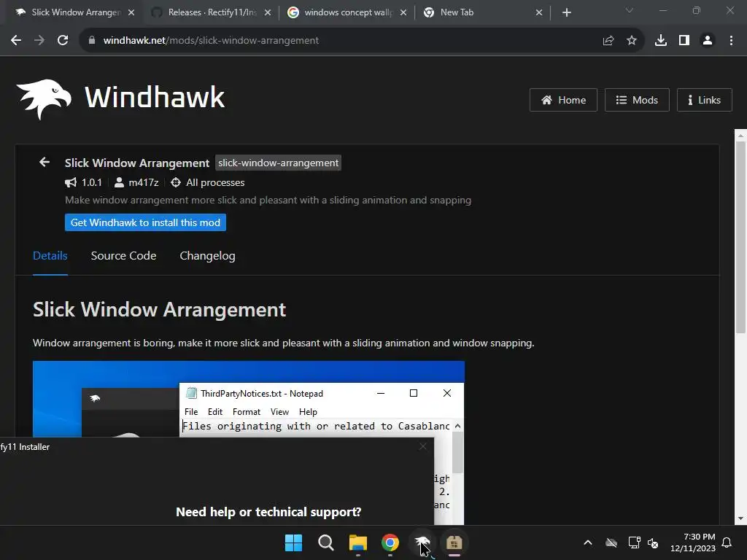Image resolution: width=747 pixels, height=560 pixels.
Task: Select the Changelog tab
Action: click(x=207, y=256)
